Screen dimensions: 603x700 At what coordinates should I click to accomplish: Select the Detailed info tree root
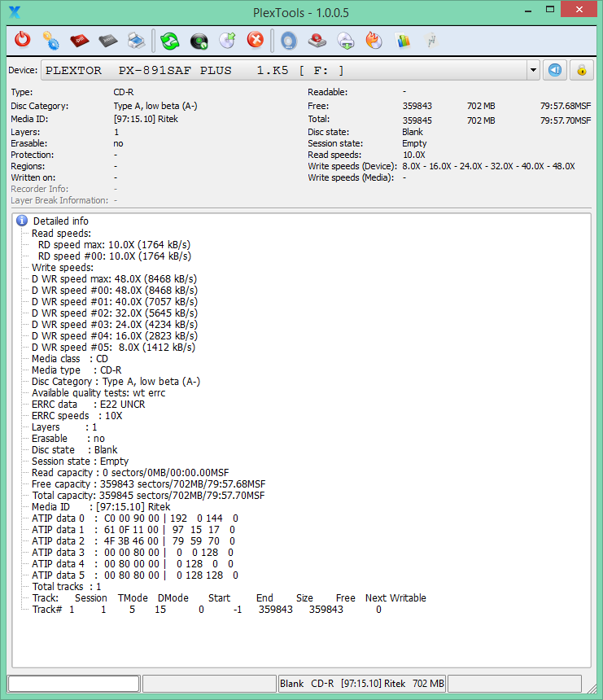(x=61, y=221)
